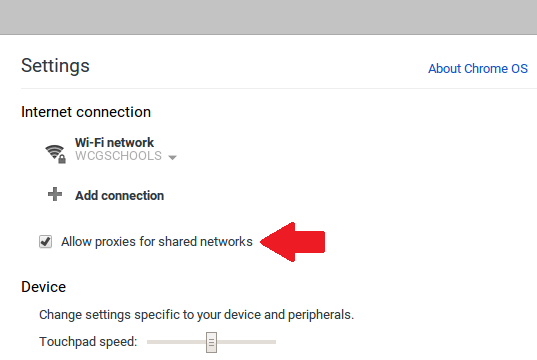
Task: Open the About Chrome OS link
Action: [478, 69]
